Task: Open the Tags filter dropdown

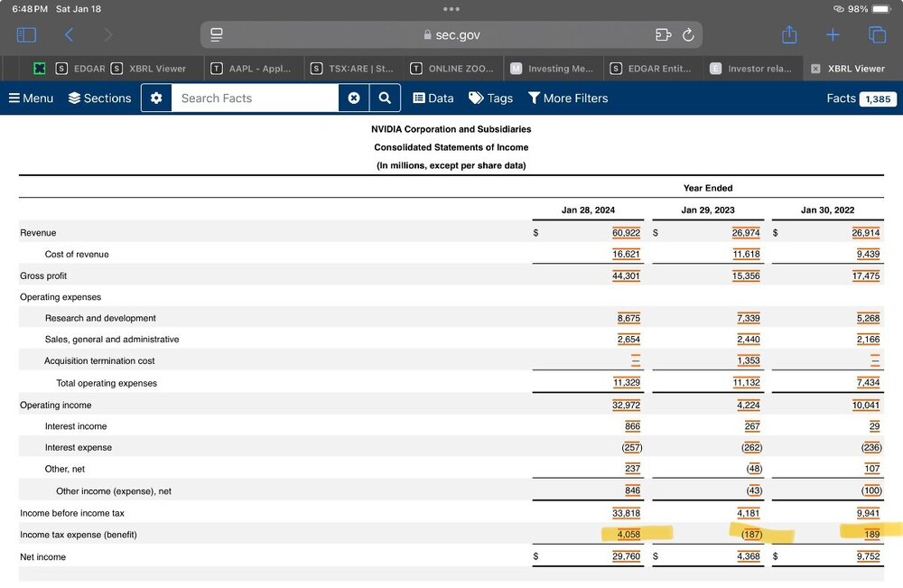Action: (490, 98)
